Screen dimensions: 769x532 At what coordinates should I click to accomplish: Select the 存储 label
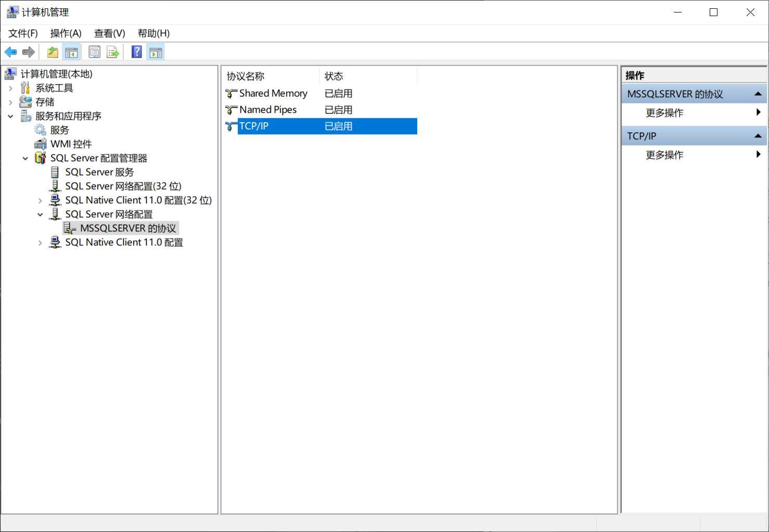coord(45,102)
